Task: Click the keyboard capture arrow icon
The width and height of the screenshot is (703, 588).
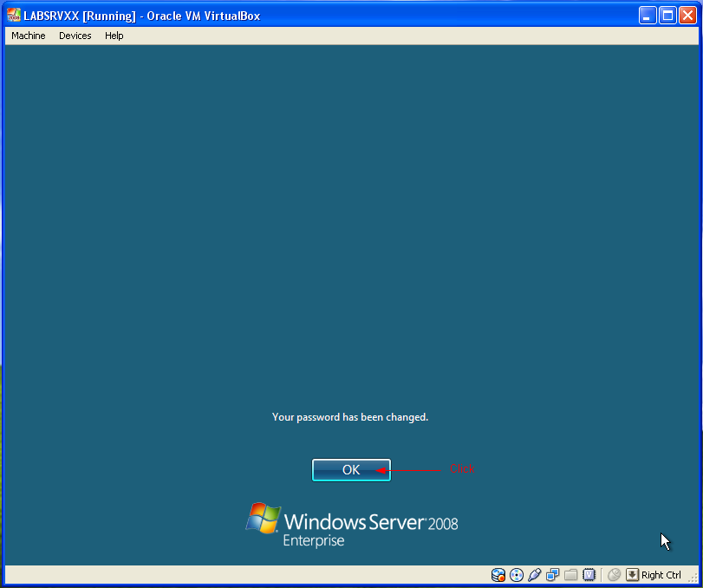Action: [632, 575]
